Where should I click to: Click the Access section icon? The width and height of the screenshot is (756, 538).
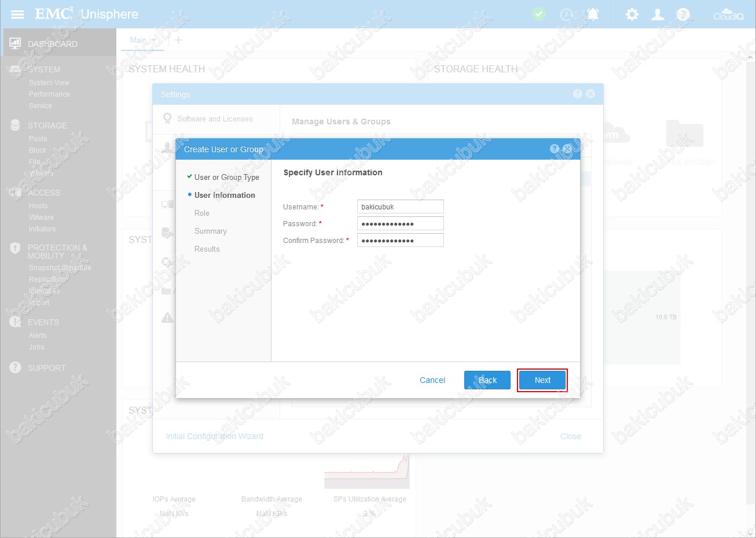pos(16,193)
